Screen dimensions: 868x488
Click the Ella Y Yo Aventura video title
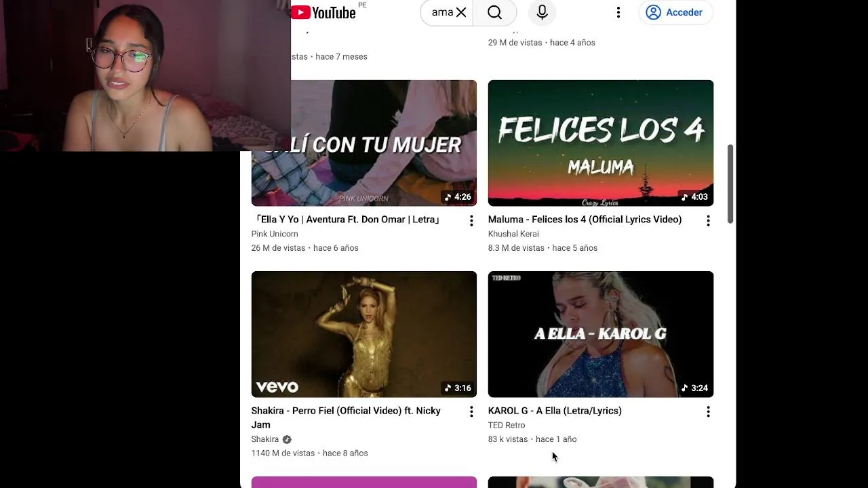click(347, 220)
